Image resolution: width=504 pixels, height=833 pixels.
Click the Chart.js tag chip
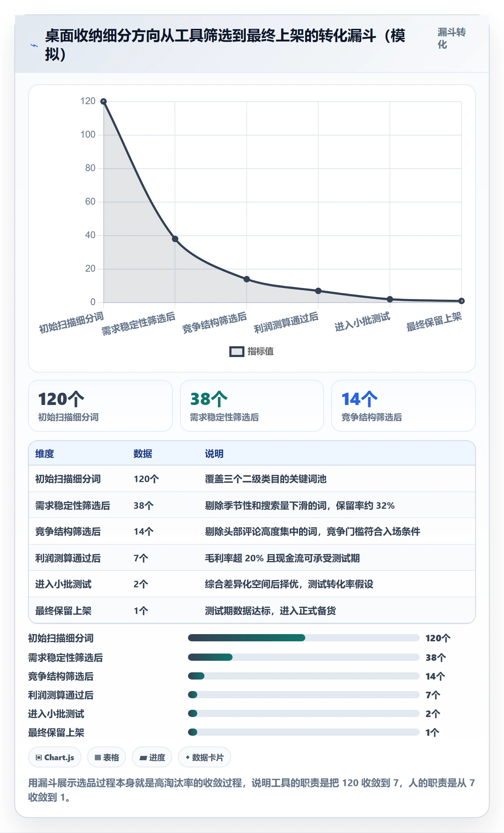[x=55, y=757]
